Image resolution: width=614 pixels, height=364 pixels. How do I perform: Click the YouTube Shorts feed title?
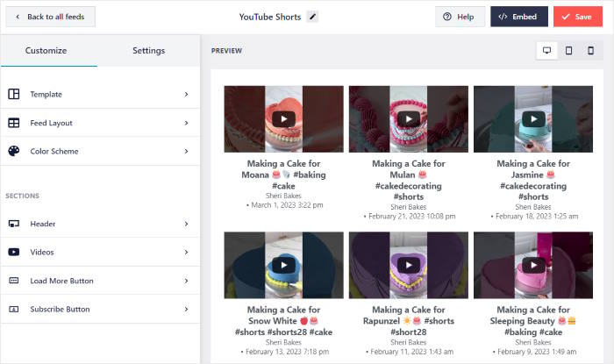[x=270, y=17]
